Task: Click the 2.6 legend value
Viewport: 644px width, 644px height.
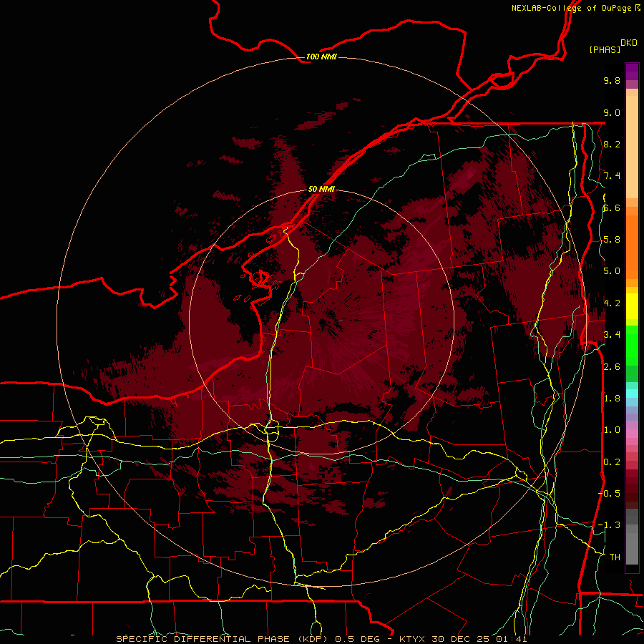Action: point(612,367)
